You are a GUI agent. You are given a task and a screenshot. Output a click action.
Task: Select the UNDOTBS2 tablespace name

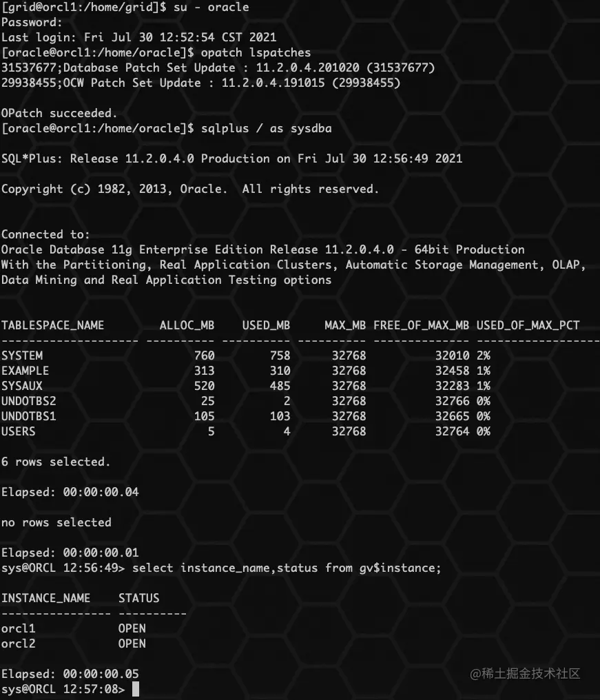pos(28,402)
